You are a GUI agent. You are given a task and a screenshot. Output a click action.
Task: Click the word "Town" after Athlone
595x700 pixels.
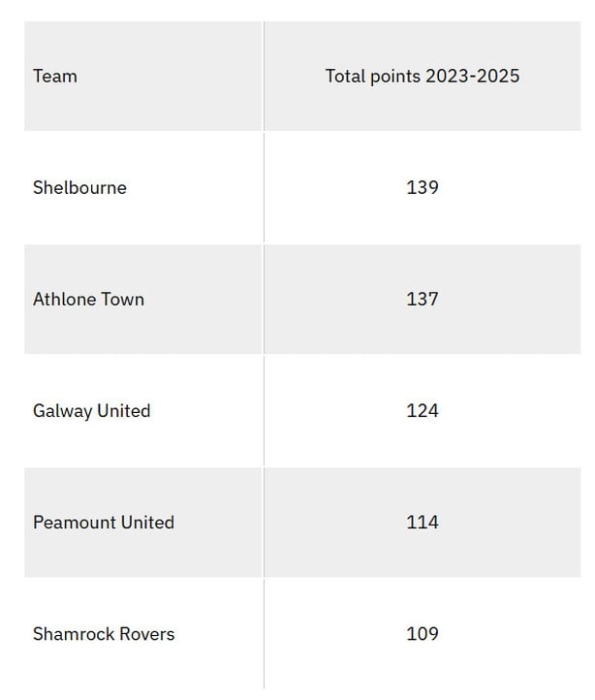click(122, 299)
